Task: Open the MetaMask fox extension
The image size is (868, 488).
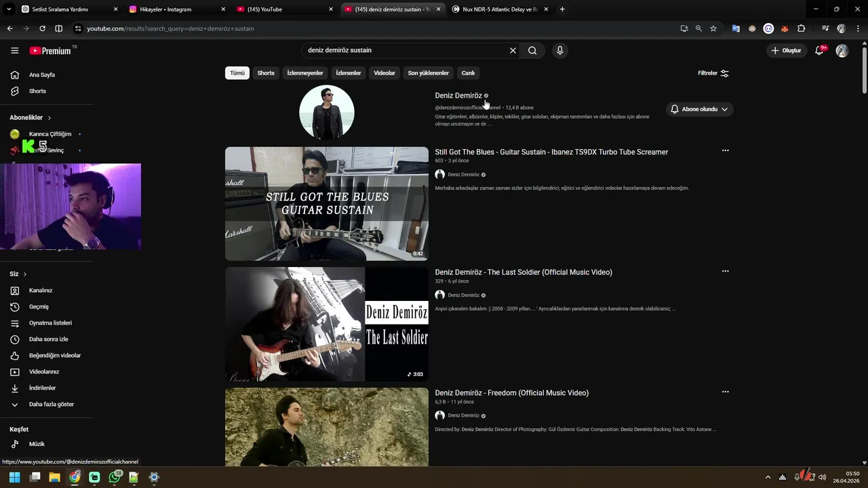Action: pos(785,28)
